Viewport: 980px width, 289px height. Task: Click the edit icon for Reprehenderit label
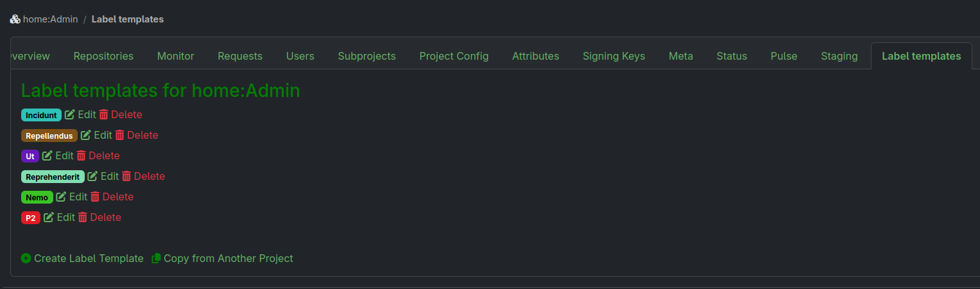click(92, 177)
